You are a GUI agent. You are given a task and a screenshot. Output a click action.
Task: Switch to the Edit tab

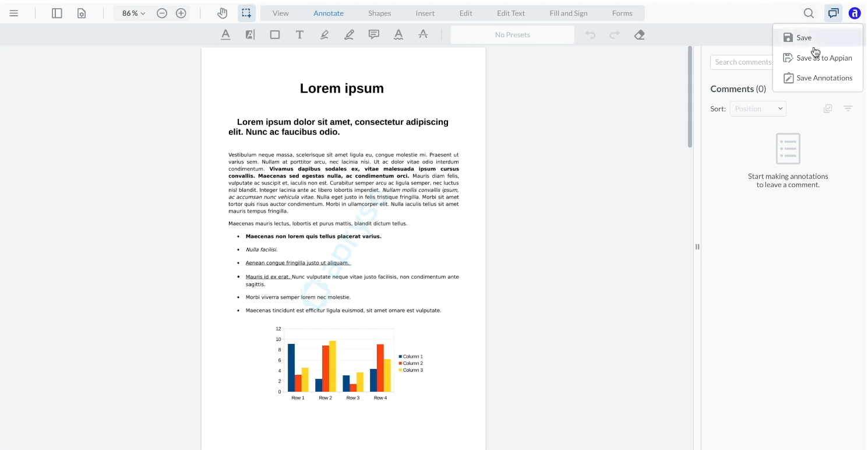(x=466, y=13)
